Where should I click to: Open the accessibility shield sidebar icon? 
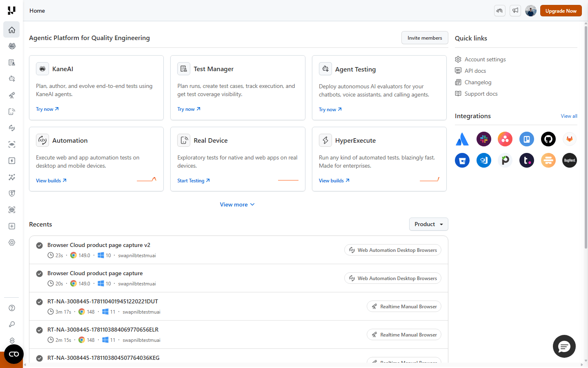point(12,193)
